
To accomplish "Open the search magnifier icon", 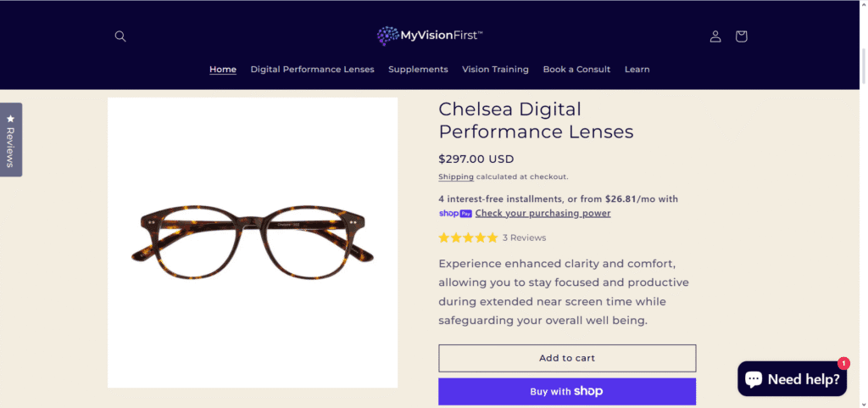I will coord(120,36).
